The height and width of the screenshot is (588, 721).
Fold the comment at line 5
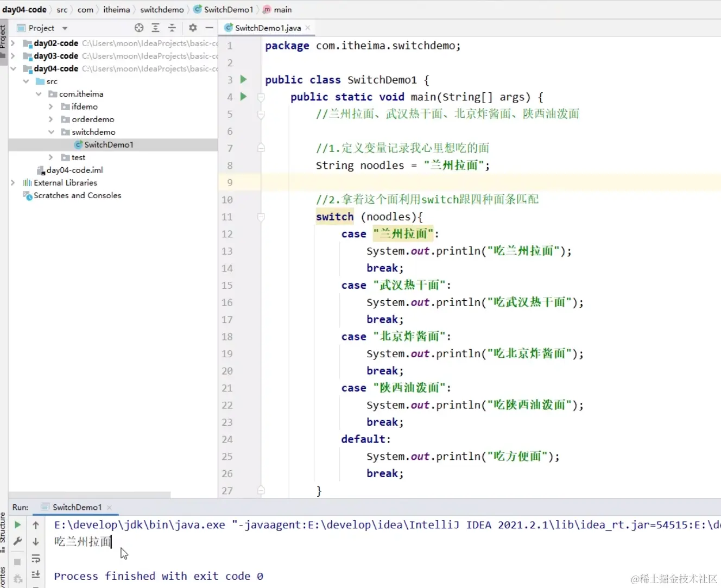coord(261,114)
